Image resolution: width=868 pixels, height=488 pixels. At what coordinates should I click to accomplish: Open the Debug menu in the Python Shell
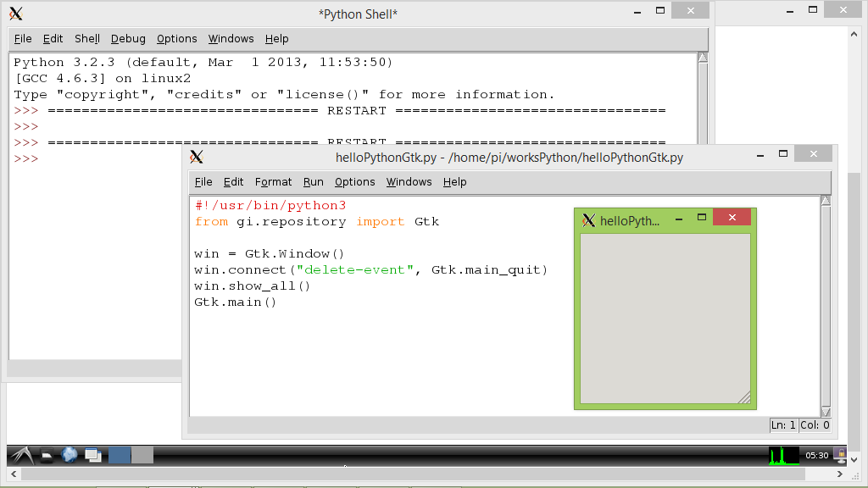click(x=127, y=38)
